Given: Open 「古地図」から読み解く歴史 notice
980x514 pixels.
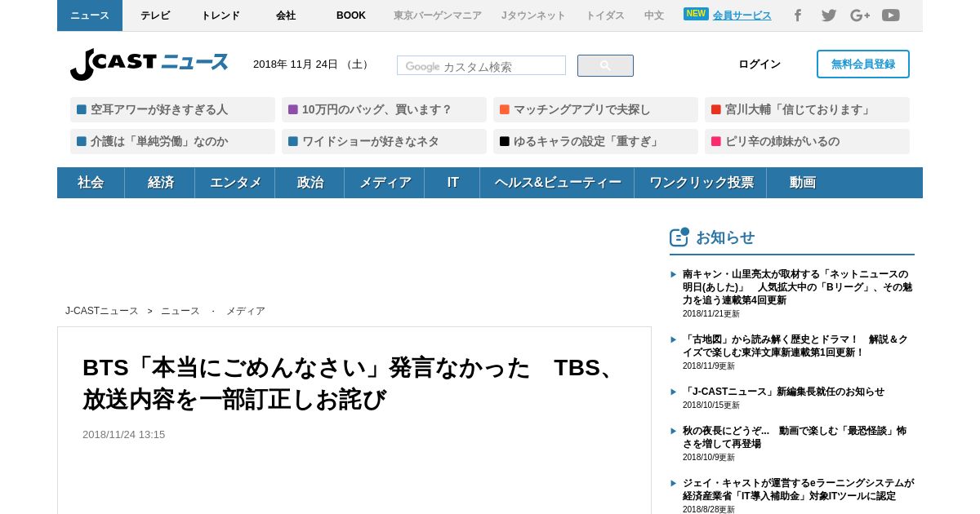Looking at the screenshot, I should click(x=795, y=346).
